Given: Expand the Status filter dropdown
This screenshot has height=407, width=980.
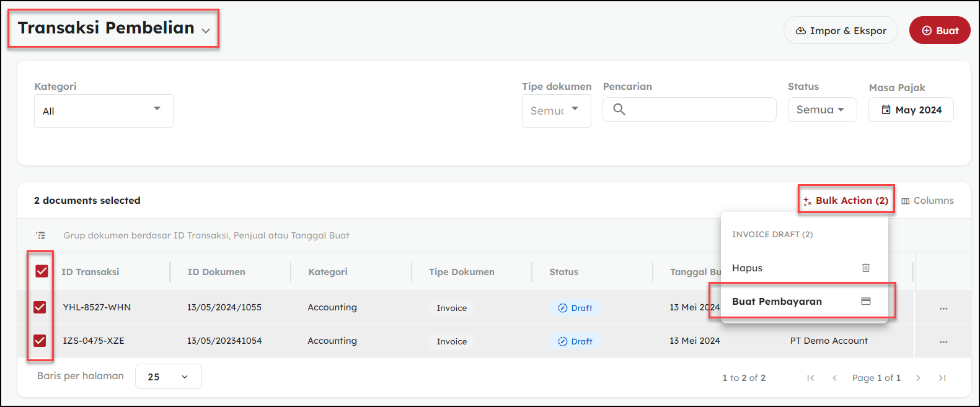Looking at the screenshot, I should [822, 110].
